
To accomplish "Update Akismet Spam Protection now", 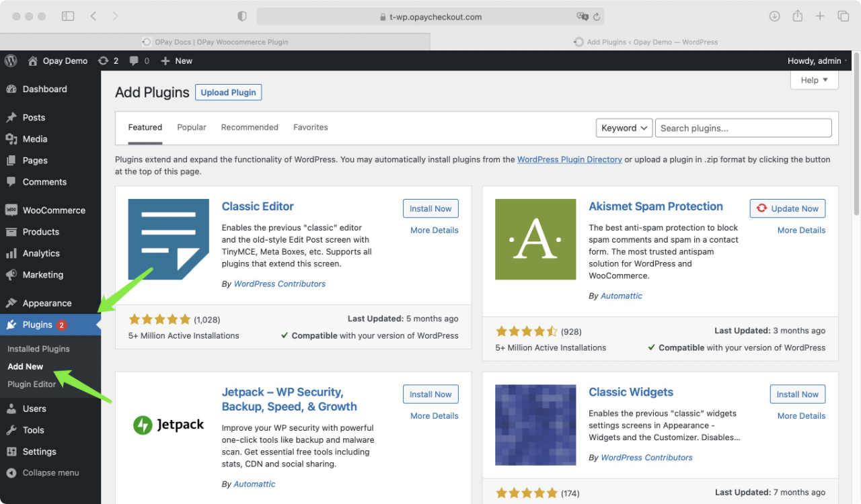I will pos(788,208).
